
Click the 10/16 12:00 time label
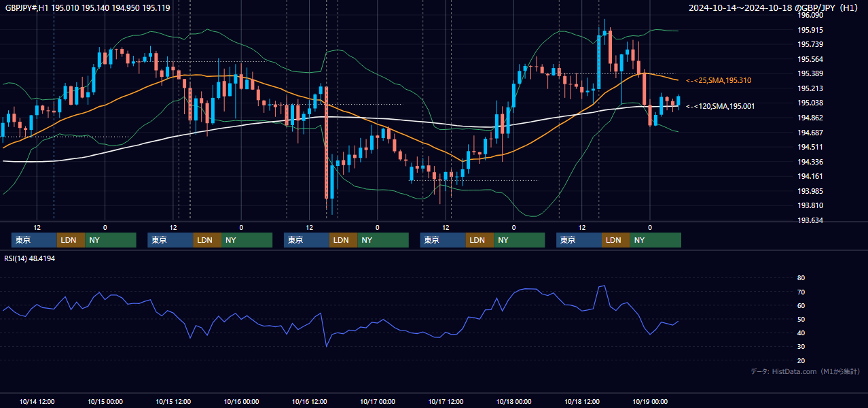(x=309, y=401)
